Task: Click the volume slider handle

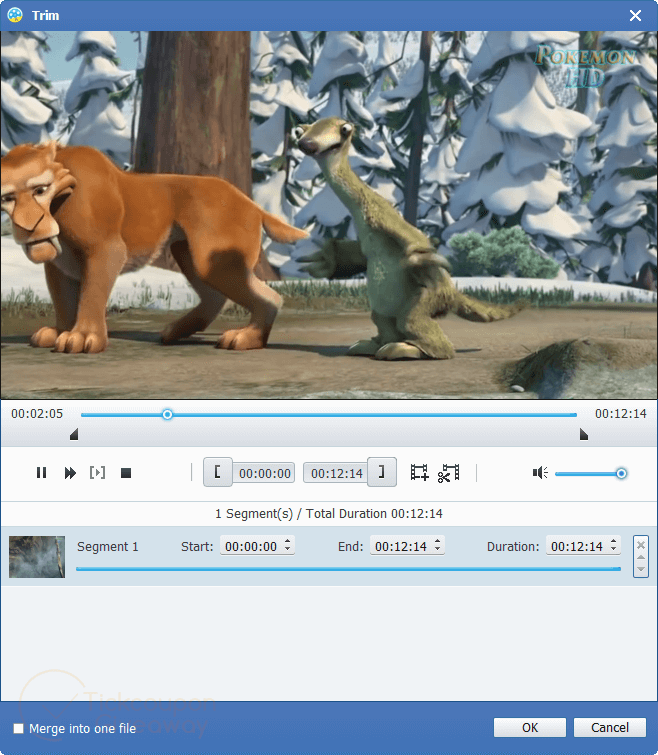Action: (x=621, y=473)
